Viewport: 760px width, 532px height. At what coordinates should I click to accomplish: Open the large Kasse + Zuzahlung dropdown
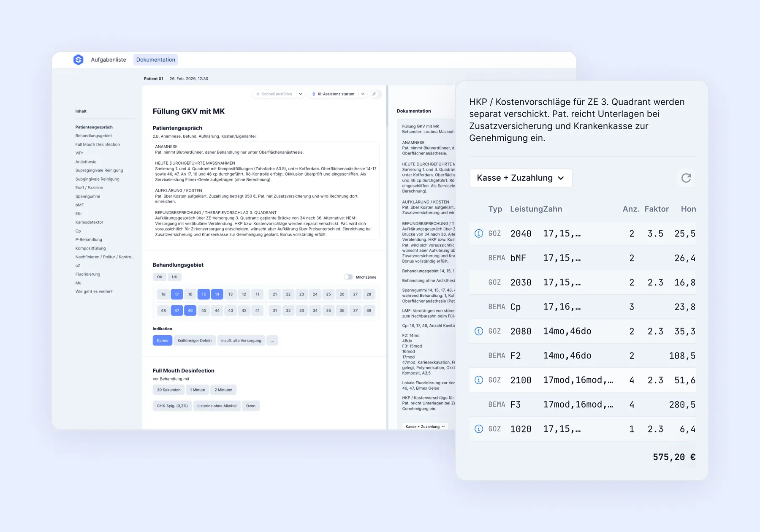click(x=520, y=178)
